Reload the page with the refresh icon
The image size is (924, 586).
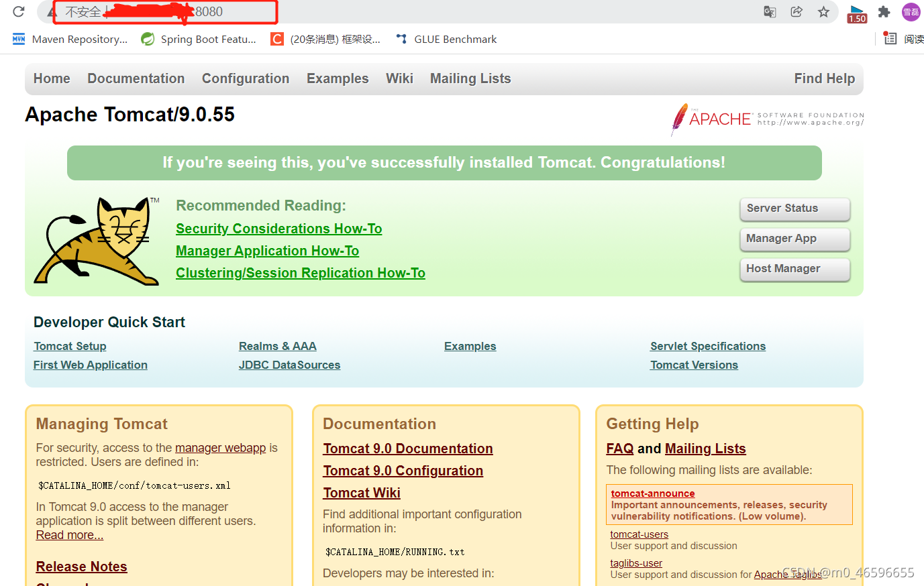point(19,11)
